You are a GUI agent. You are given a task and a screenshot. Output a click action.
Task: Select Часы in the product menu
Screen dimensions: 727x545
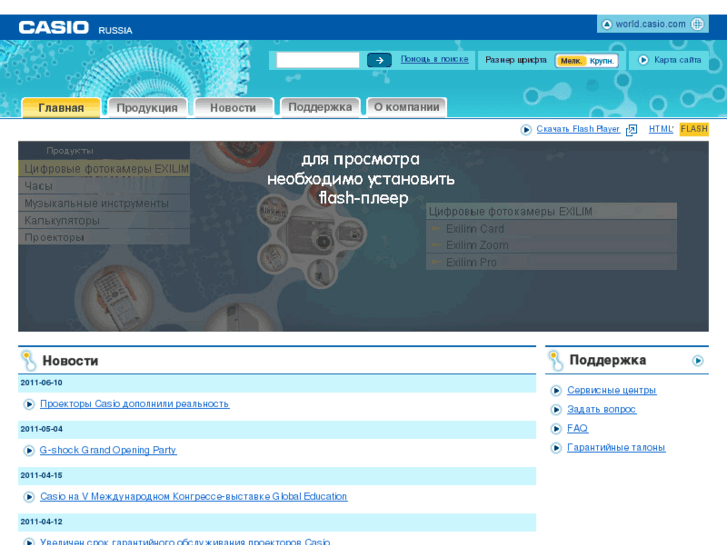[x=104, y=186]
